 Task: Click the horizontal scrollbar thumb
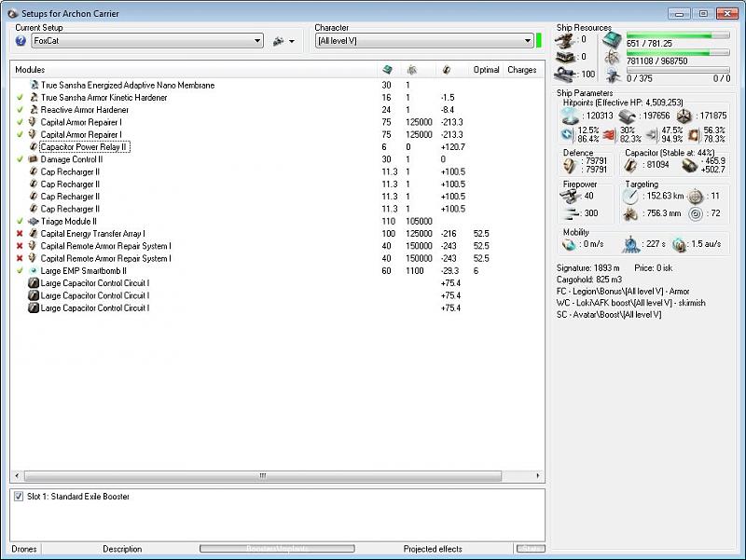click(x=263, y=476)
